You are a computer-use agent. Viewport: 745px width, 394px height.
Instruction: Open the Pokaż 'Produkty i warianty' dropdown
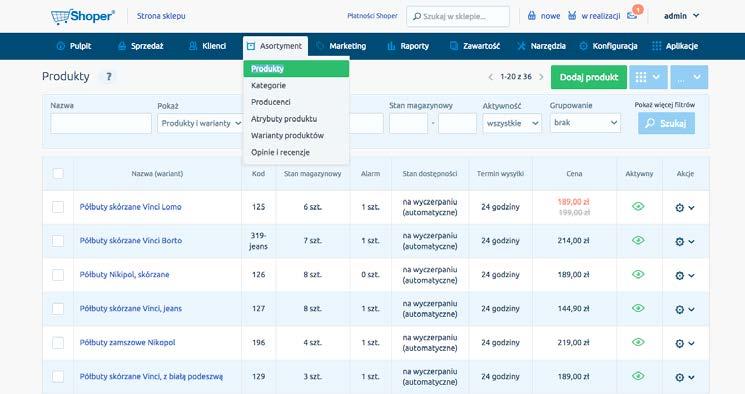pos(200,123)
